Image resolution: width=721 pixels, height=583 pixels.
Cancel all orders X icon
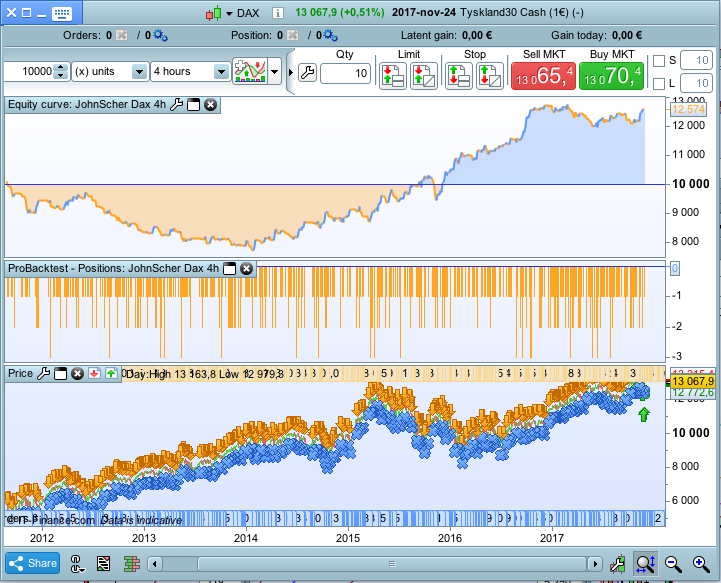[121, 35]
